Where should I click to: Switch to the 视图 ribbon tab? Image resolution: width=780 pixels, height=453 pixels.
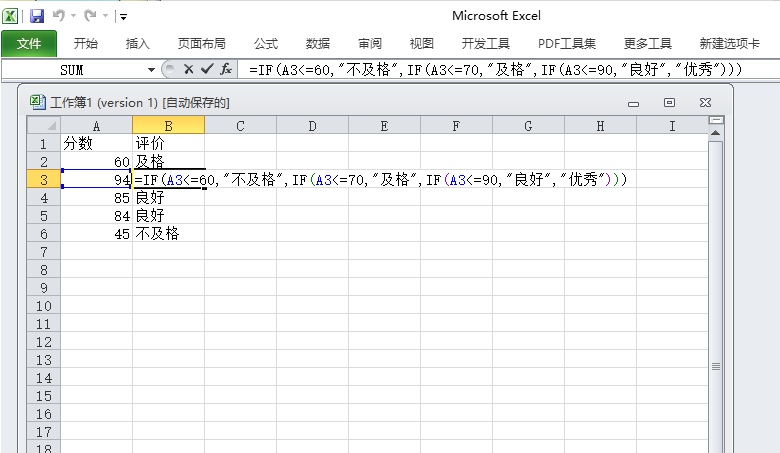[421, 44]
